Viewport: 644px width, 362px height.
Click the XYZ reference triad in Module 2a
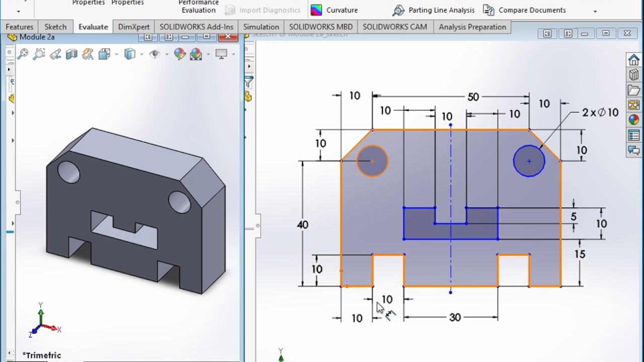[43, 320]
